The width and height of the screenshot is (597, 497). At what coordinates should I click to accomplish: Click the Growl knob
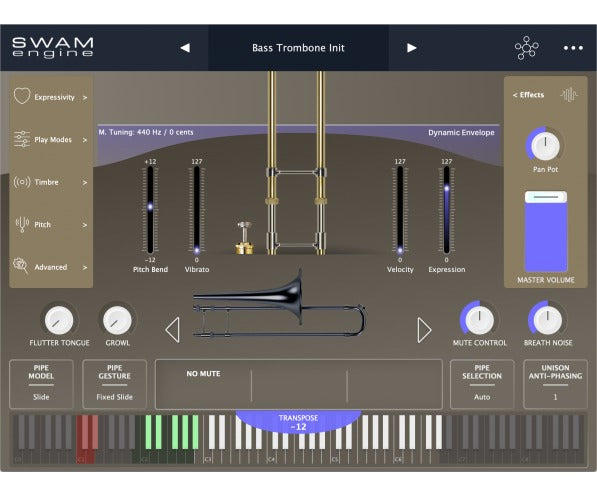117,320
